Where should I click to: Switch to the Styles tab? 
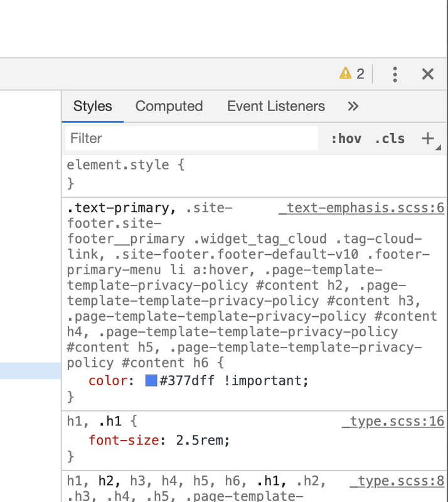(x=93, y=106)
